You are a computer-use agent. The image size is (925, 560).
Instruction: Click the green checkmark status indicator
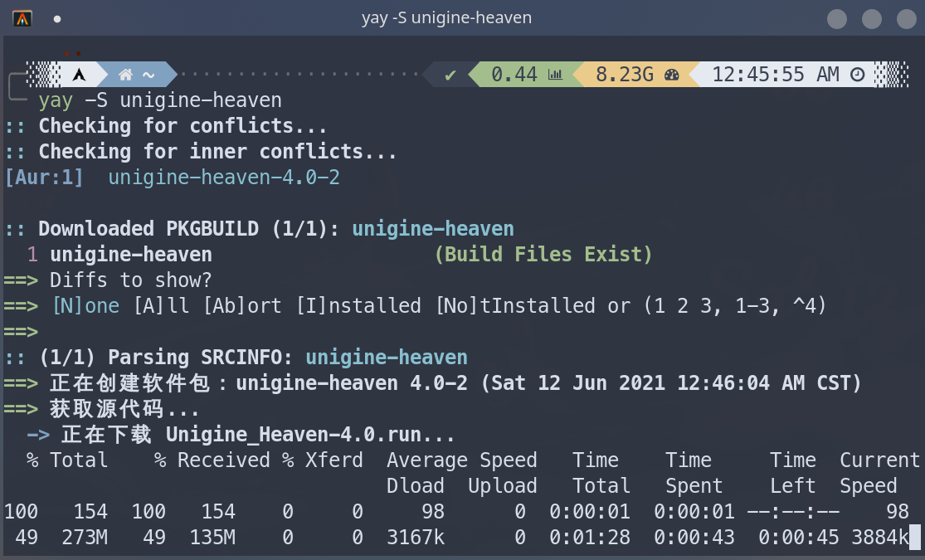448,74
